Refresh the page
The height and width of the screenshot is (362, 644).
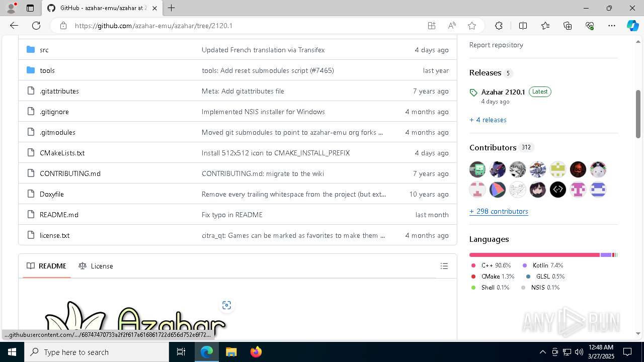36,26
